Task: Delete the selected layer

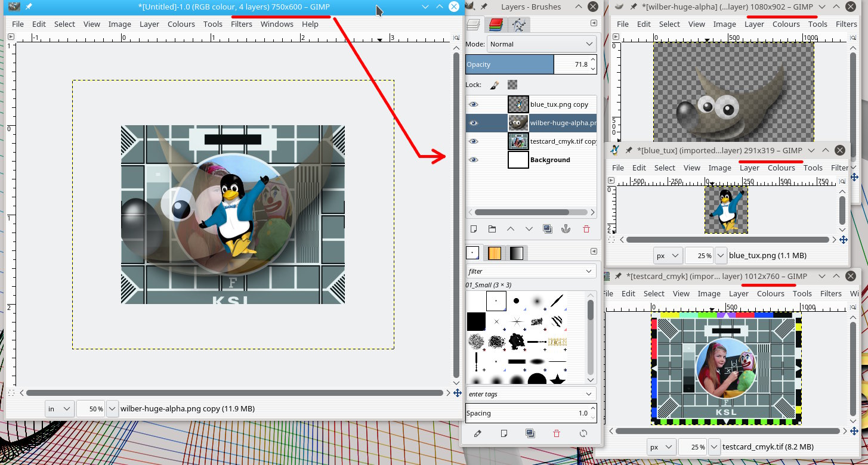Action: [586, 229]
